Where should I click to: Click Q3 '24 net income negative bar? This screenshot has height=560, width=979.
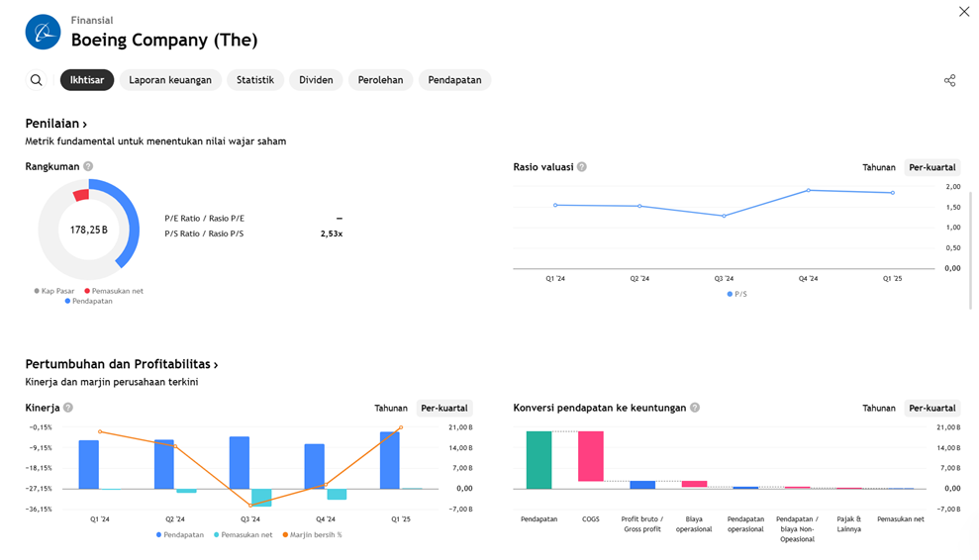pyautogui.click(x=261, y=498)
